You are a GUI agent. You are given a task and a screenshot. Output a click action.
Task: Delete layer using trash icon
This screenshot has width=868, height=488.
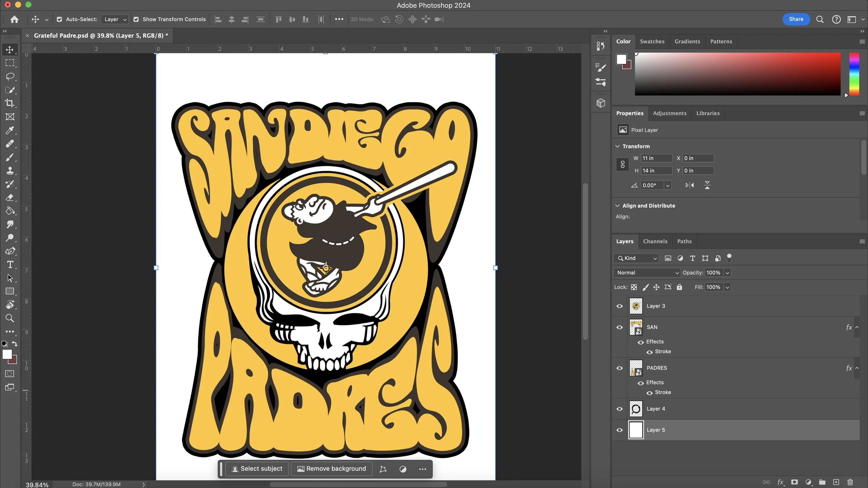pyautogui.click(x=850, y=482)
